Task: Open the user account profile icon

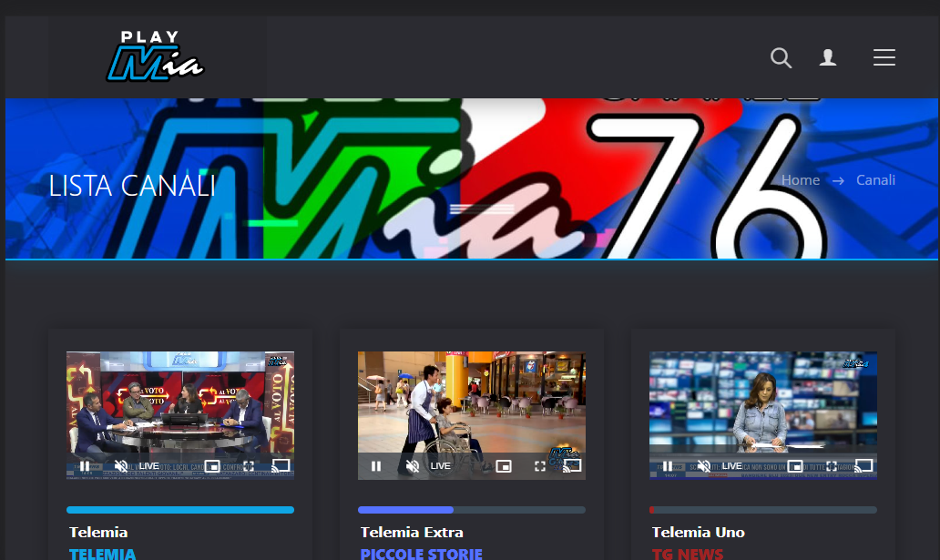Action: [x=828, y=58]
